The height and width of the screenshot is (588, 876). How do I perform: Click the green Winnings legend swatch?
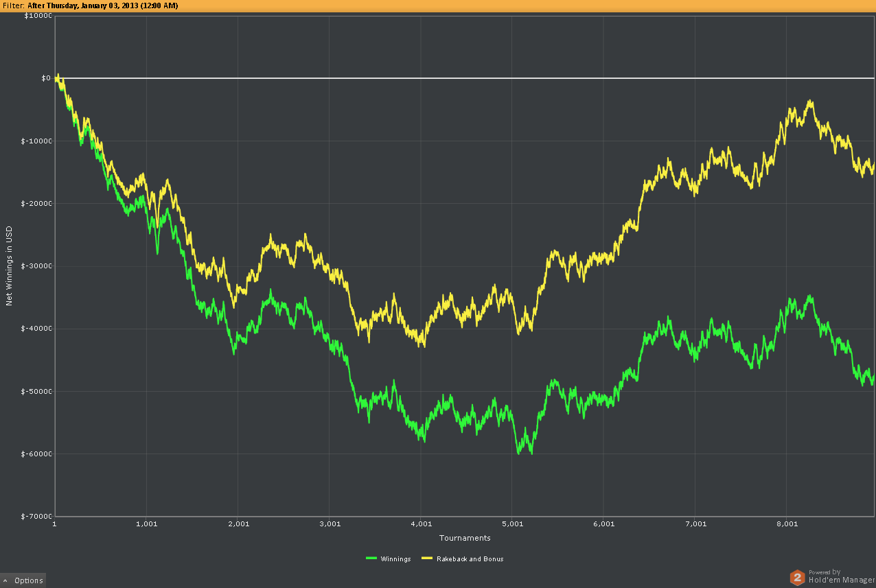click(x=371, y=558)
